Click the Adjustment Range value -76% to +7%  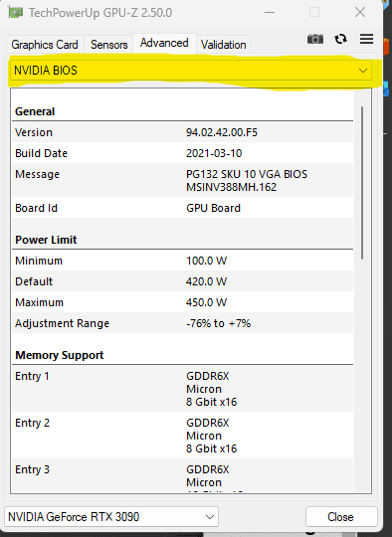coord(218,323)
